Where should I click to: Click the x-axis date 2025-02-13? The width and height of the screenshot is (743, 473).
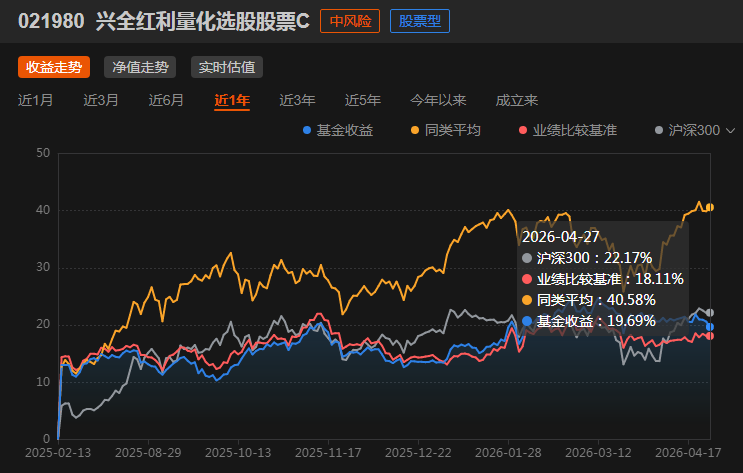(58, 453)
